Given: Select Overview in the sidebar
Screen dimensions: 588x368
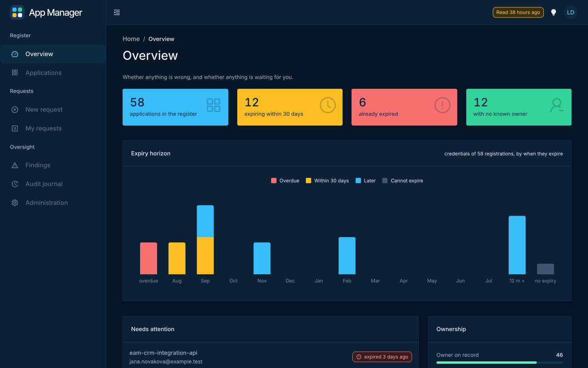Looking at the screenshot, I should click(x=53, y=54).
